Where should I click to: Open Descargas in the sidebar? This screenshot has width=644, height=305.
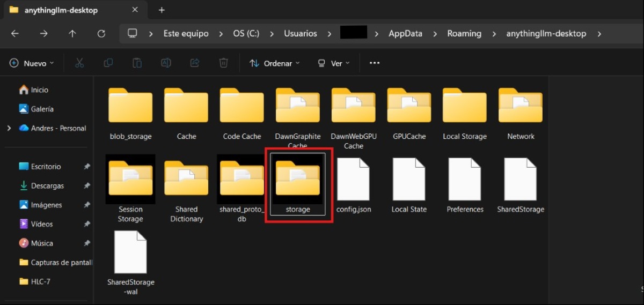(x=47, y=185)
